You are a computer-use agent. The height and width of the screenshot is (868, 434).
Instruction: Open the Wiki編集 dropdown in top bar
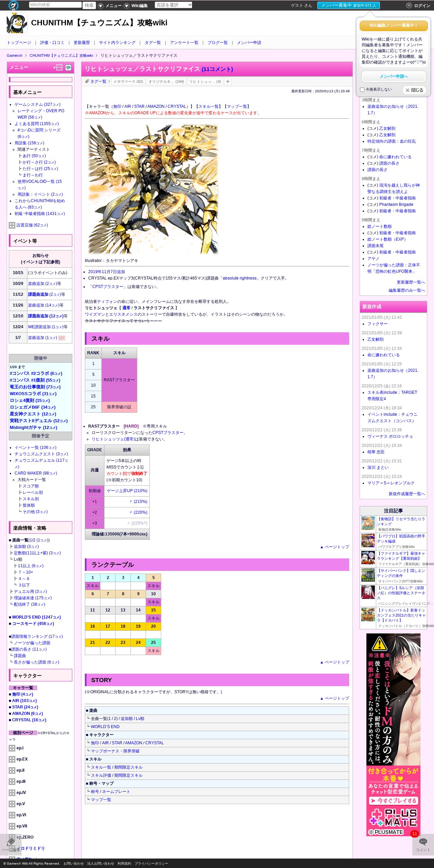(x=136, y=6)
